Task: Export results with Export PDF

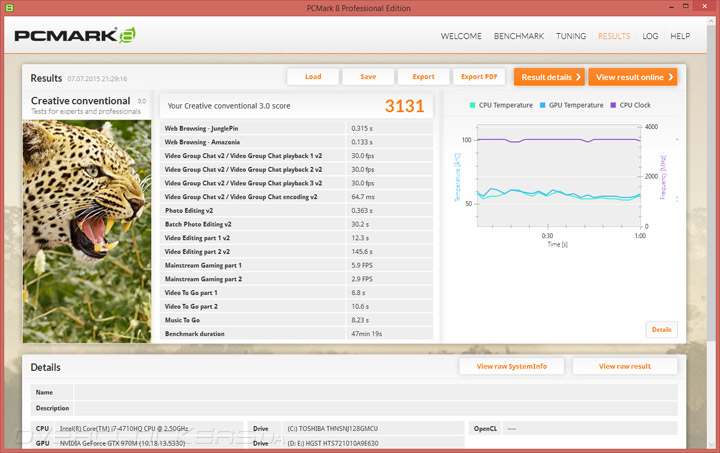Action: 479,77
